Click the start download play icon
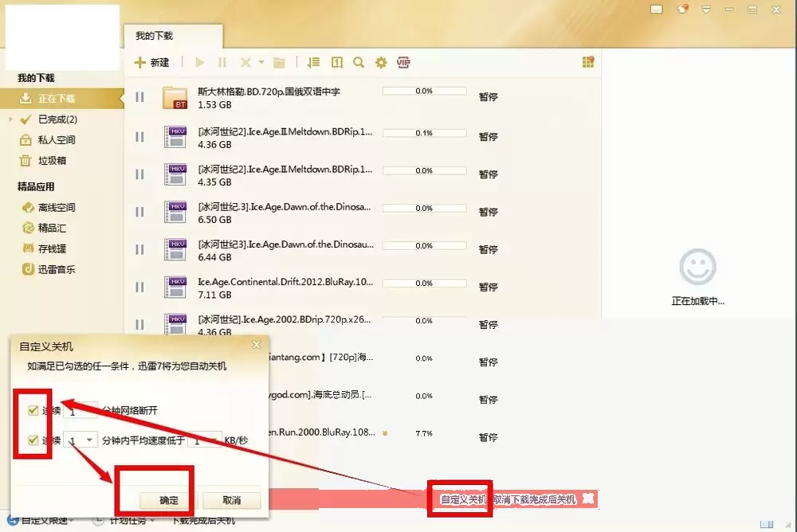Screen dimensions: 797x532 (x=200, y=62)
